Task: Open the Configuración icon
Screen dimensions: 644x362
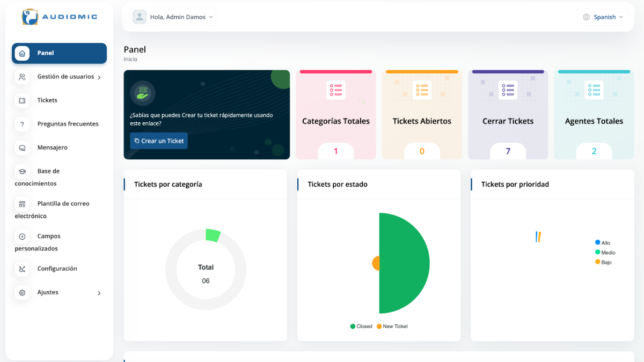Action: pyautogui.click(x=22, y=269)
